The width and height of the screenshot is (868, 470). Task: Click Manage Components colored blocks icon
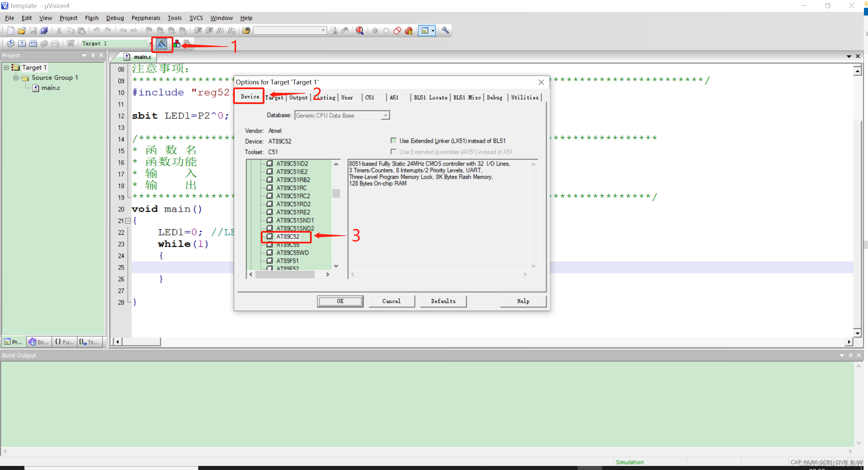point(177,44)
